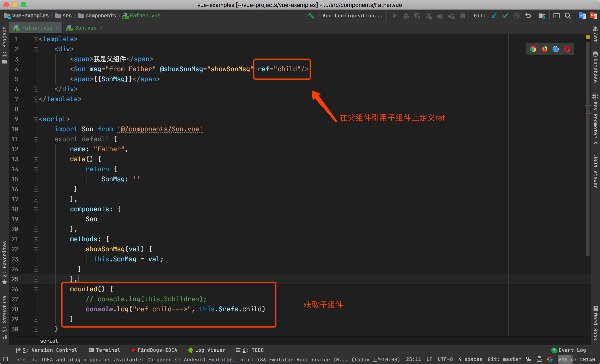Click the components breadcrumb folder
This screenshot has width=600, height=364.
[97, 16]
